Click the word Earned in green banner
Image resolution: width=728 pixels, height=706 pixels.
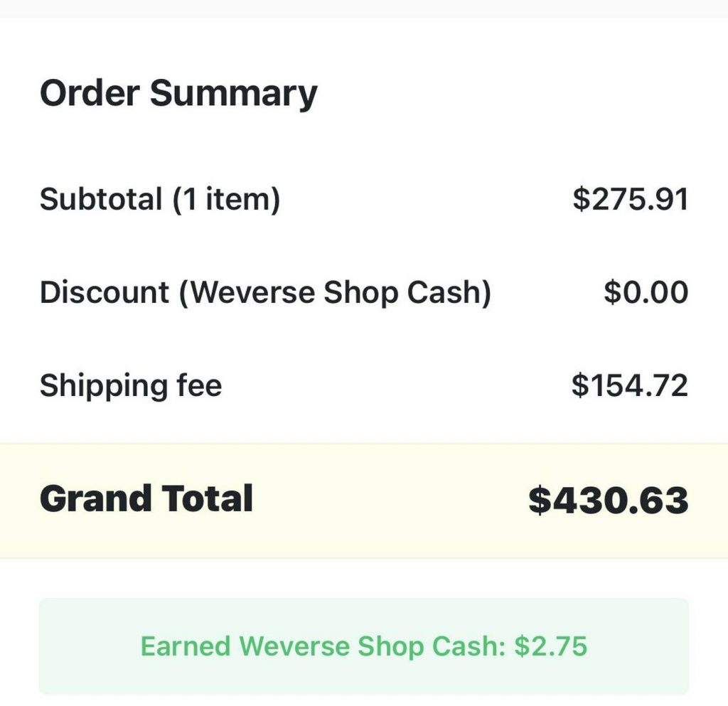[186, 646]
